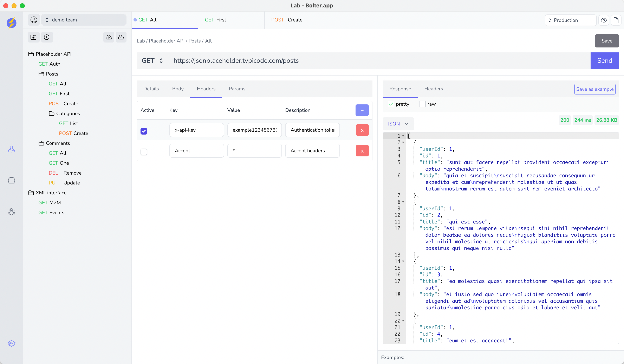Open the Details request tab

151,89
